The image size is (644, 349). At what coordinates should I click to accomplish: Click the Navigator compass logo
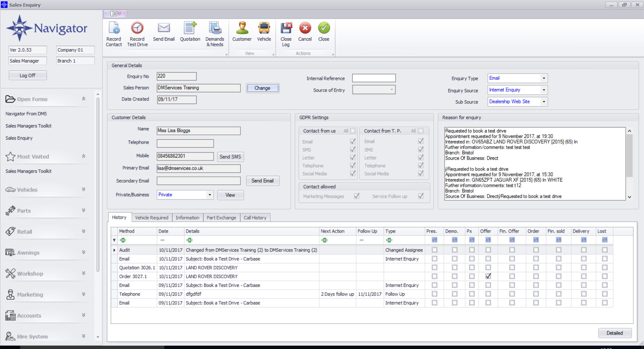(19, 28)
